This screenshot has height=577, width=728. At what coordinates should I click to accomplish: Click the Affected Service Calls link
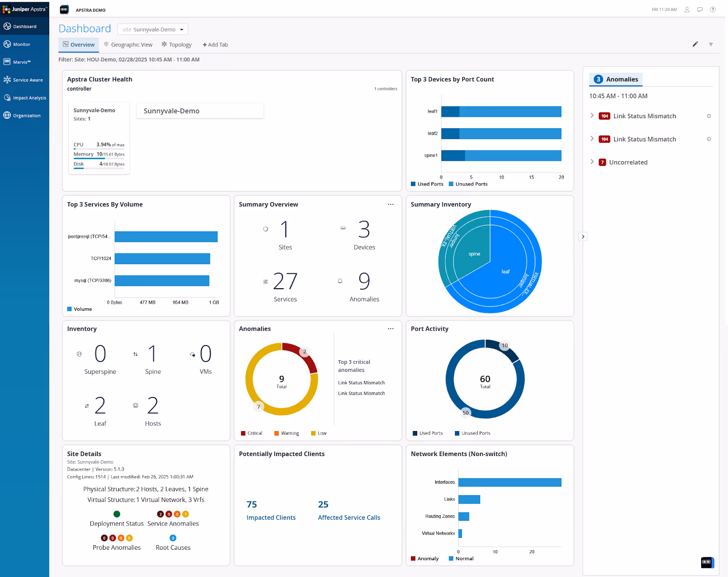click(349, 517)
